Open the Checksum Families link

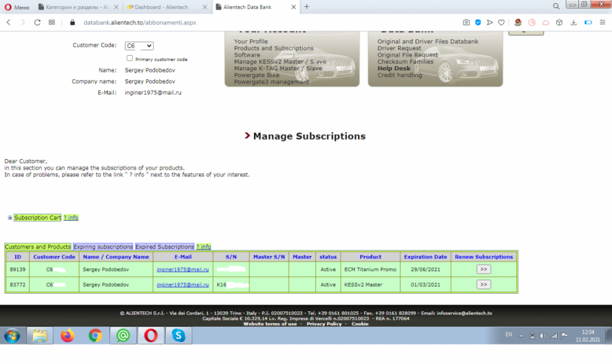point(405,62)
